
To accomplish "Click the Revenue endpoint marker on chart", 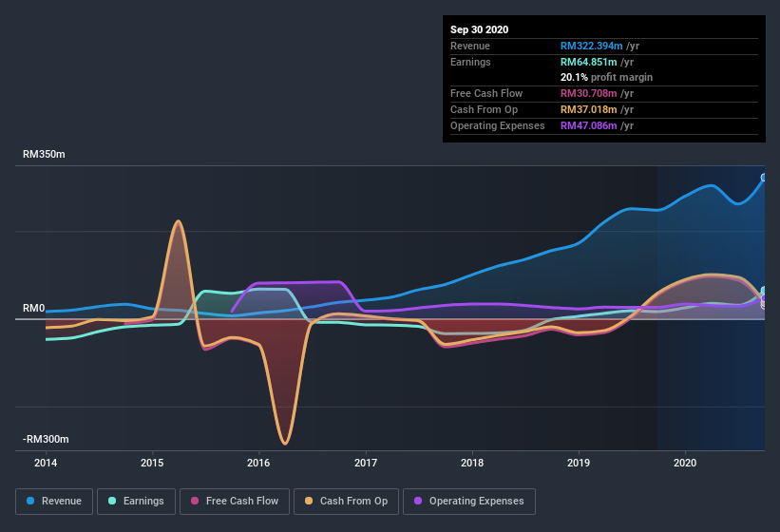I will point(764,178).
